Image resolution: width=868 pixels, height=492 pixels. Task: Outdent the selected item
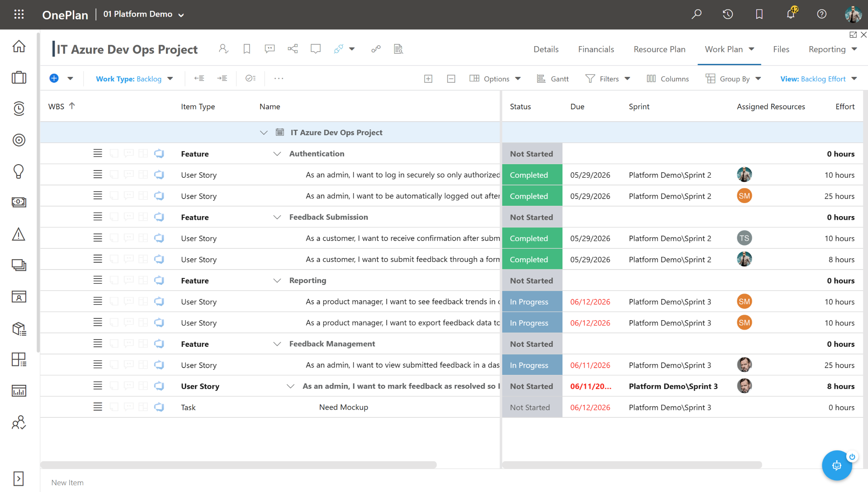[x=199, y=78]
